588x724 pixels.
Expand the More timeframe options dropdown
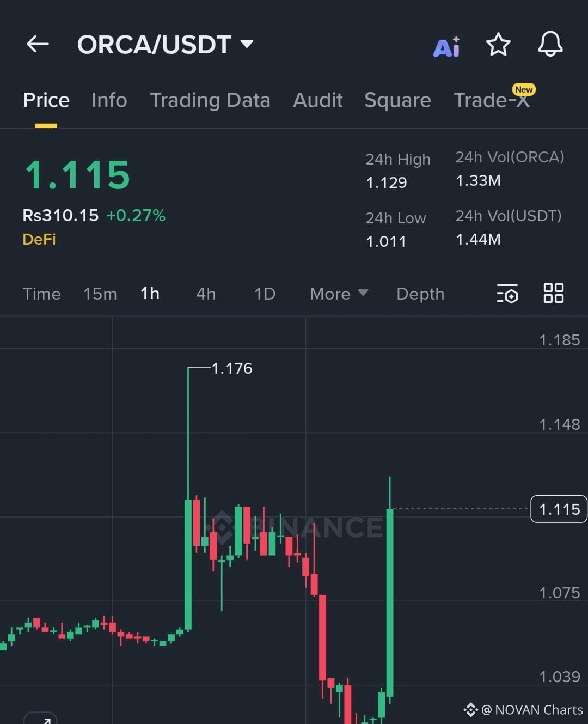pos(338,294)
